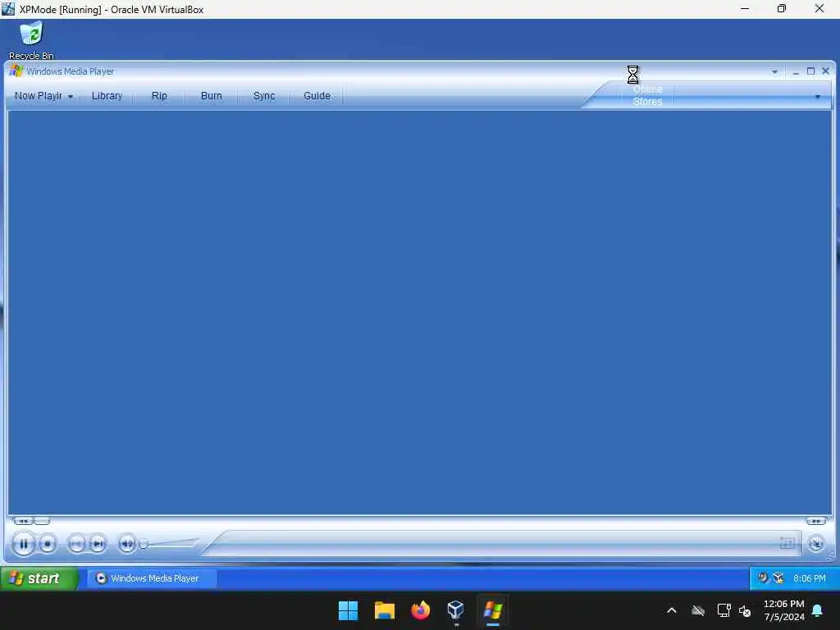Click the VirtualBox window title icon
Screen dimensions: 840x630
point(8,9)
